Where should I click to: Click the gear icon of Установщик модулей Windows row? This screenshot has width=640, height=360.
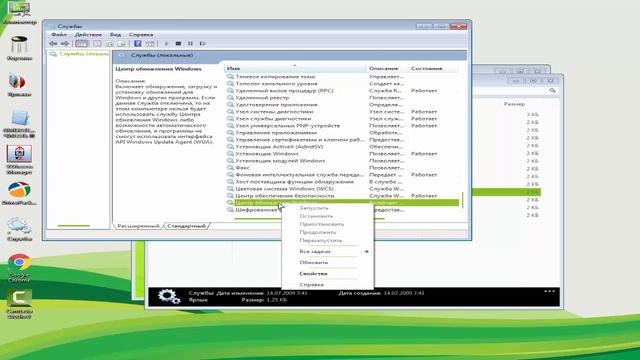230,161
